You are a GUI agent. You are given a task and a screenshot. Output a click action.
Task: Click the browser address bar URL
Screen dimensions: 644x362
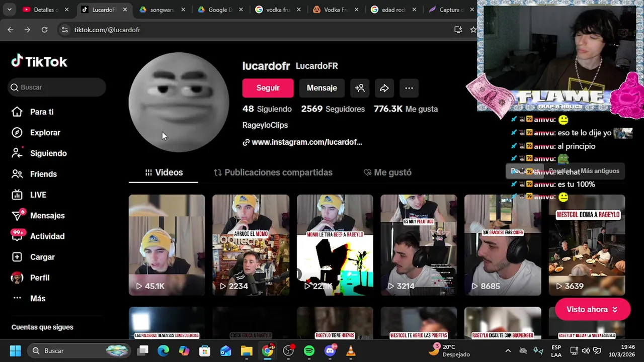coord(107,30)
